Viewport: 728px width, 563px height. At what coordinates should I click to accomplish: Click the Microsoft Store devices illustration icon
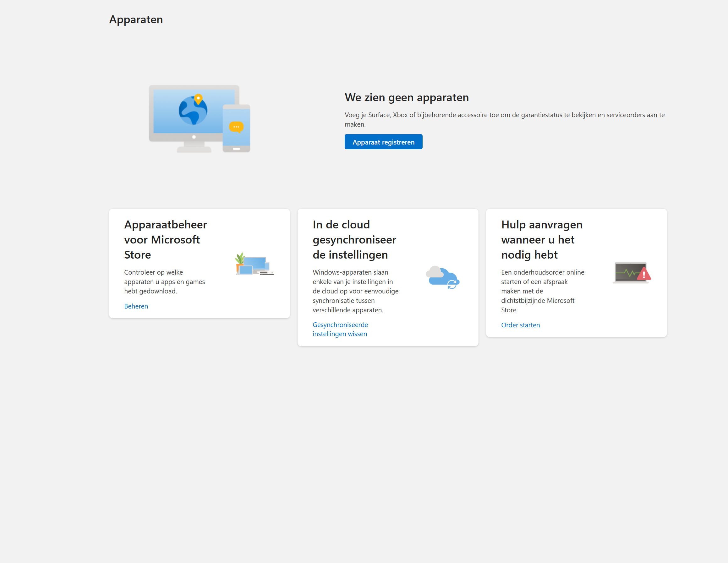pyautogui.click(x=255, y=264)
